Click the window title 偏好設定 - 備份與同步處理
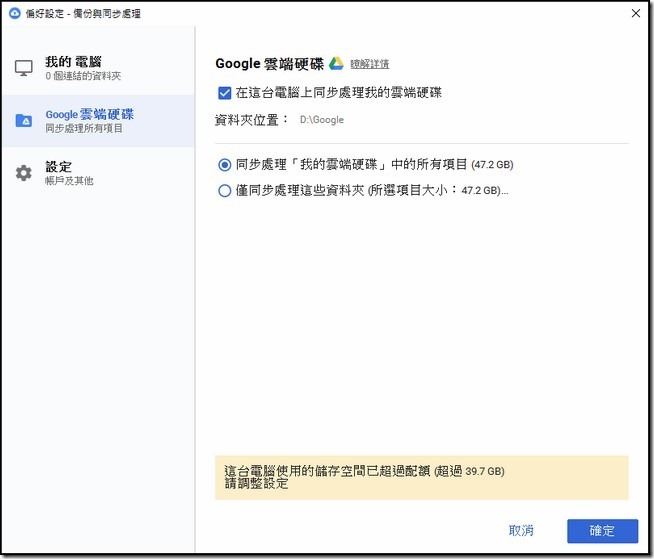This screenshot has width=654, height=559. [x=83, y=14]
